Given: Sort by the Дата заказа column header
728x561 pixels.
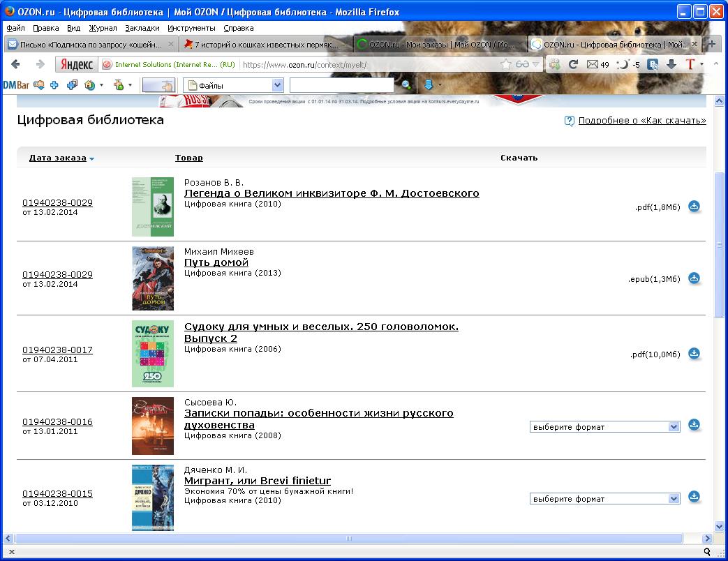Looking at the screenshot, I should coord(57,158).
